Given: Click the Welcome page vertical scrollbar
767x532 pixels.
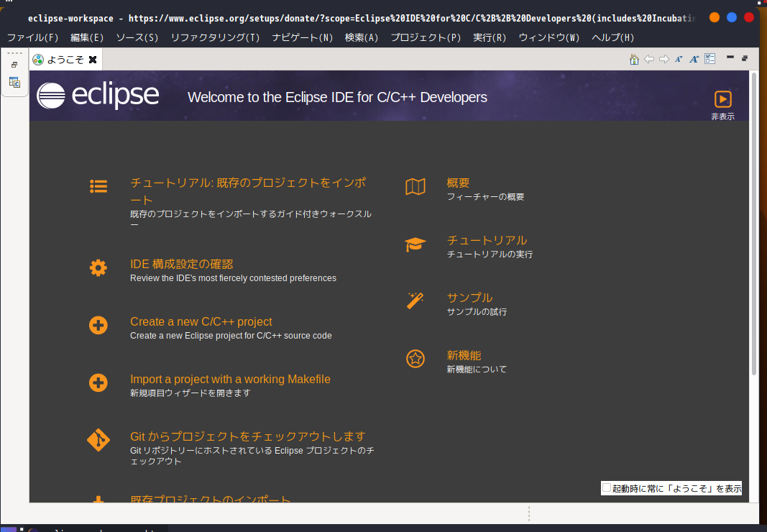Looking at the screenshot, I should (x=754, y=224).
